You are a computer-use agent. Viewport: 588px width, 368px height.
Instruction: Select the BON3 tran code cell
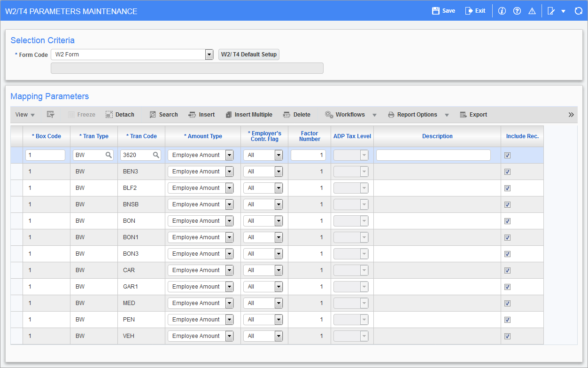(x=141, y=254)
